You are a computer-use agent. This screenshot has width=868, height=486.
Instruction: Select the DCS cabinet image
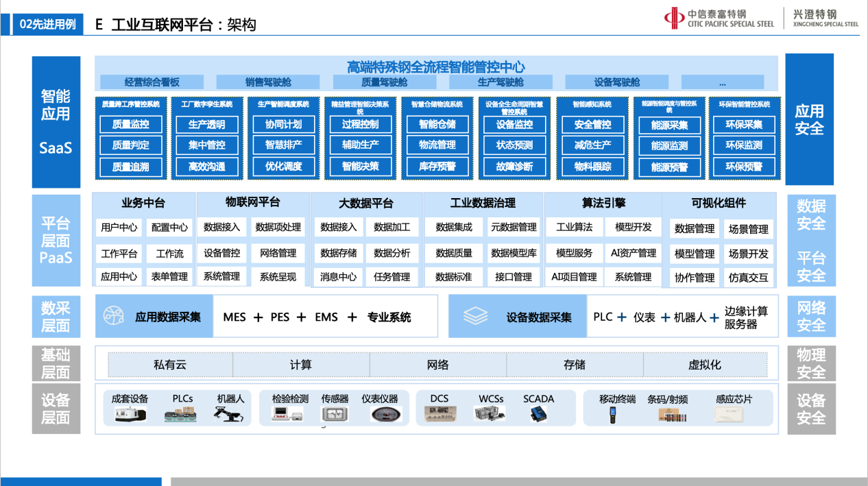441,413
